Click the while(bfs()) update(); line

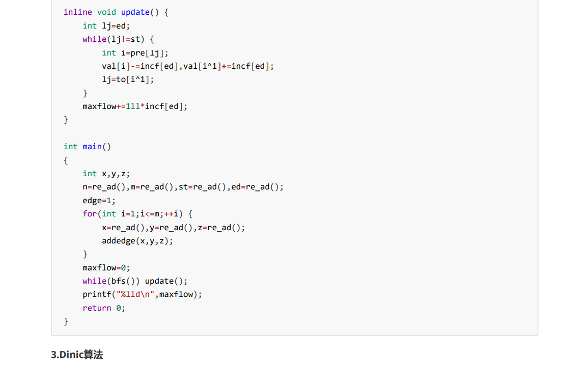point(135,281)
